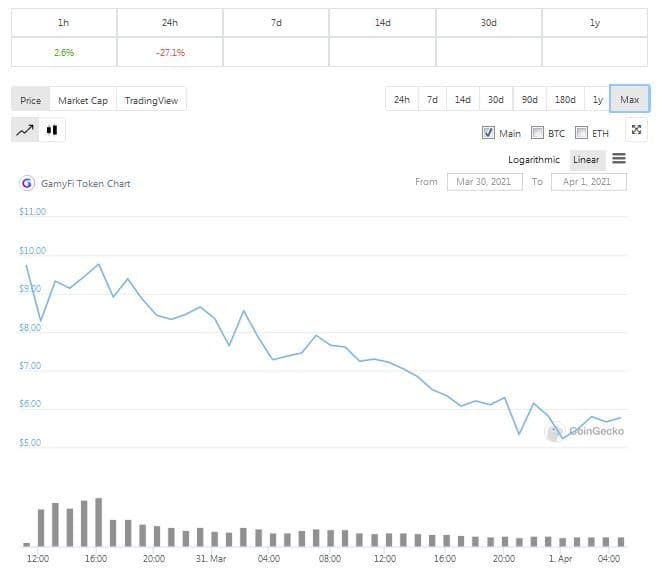Switch to line chart view icon
The image size is (657, 576).
coord(25,130)
